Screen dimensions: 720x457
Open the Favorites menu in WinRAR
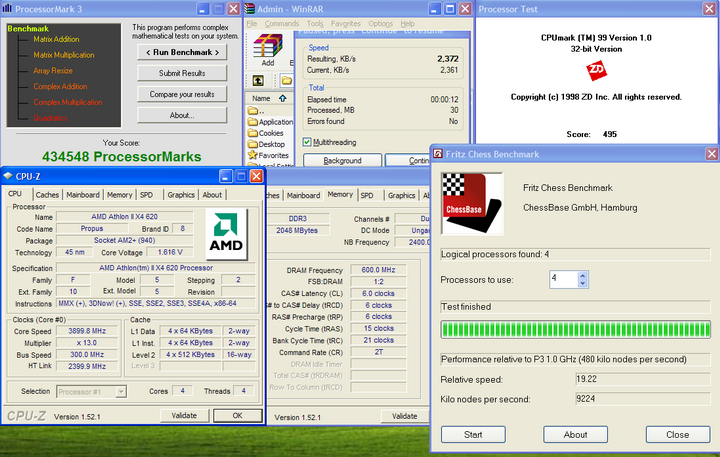pyautogui.click(x=346, y=23)
